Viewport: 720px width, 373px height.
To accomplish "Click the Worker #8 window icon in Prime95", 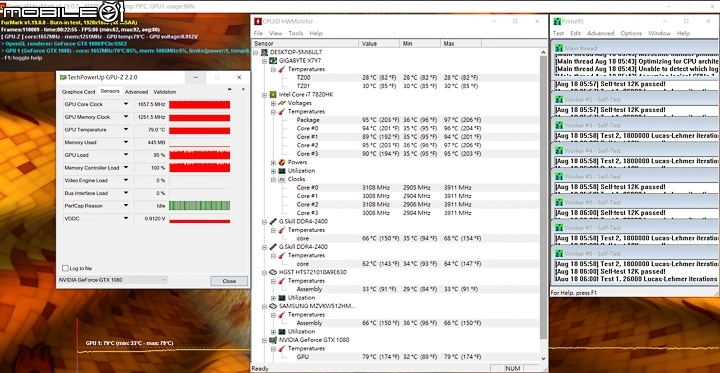I will [559, 254].
